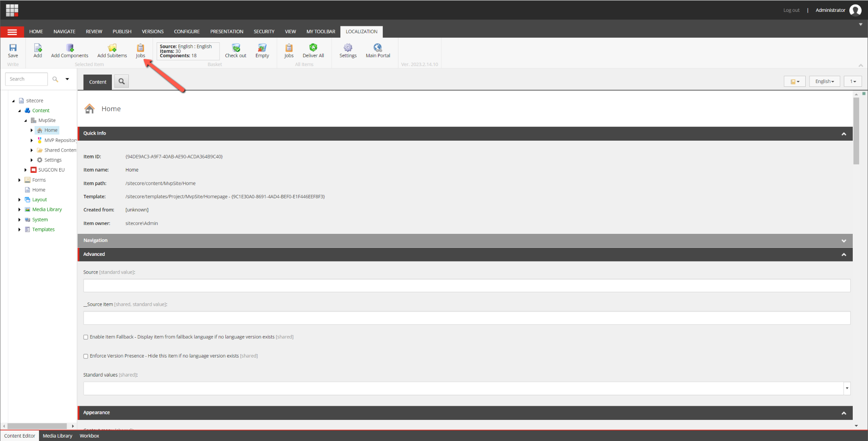The height and width of the screenshot is (441, 868).
Task: Open the MY TOOLBAR ribbon tab
Action: [x=321, y=32]
